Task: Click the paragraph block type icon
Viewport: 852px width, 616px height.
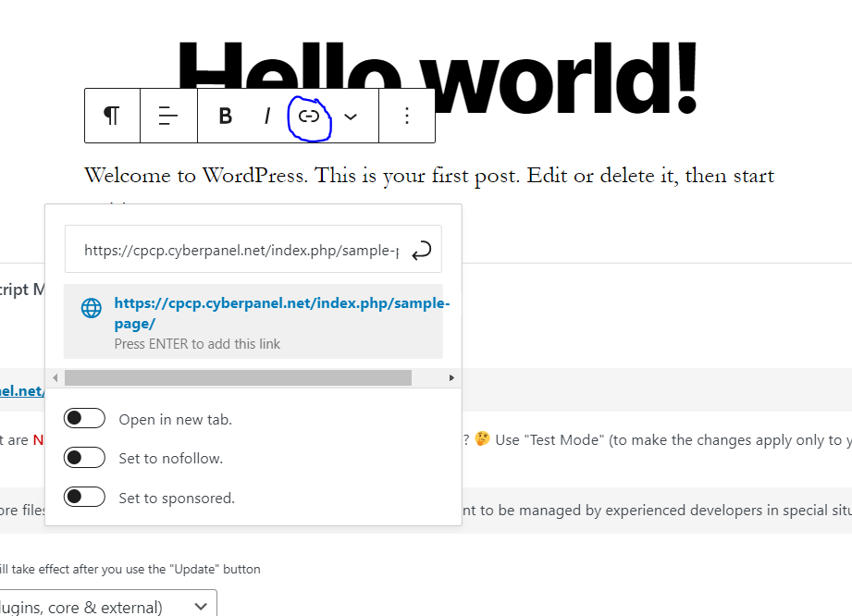Action: (112, 116)
